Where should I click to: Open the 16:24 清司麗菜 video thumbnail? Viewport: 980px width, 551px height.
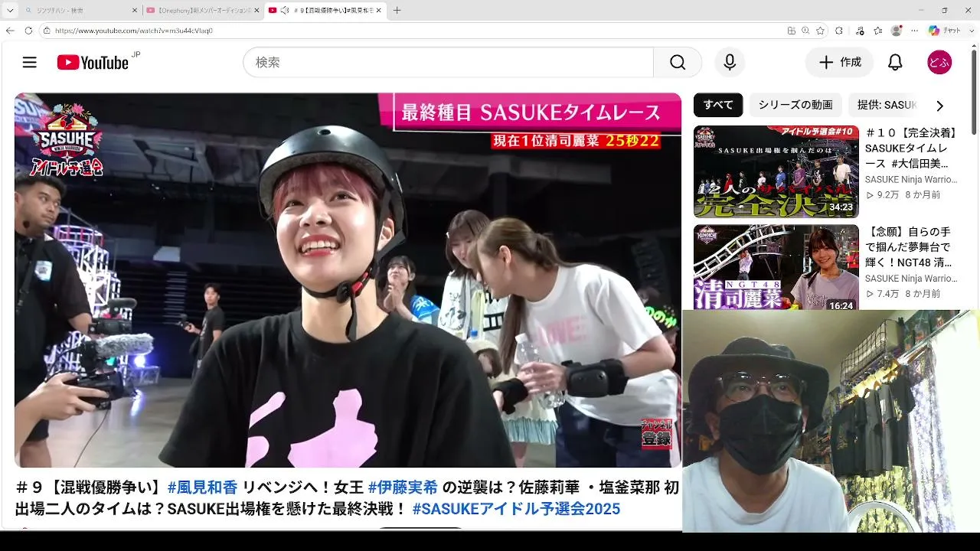[776, 267]
